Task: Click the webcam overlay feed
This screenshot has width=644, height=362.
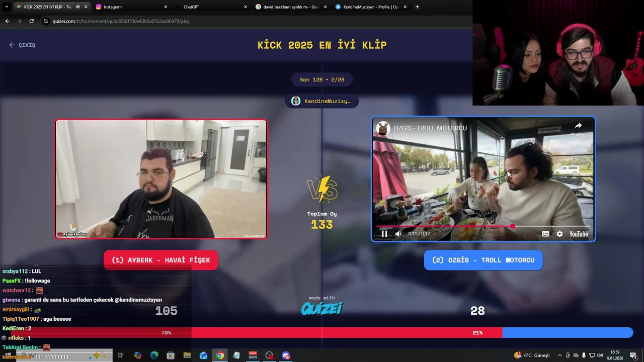Action: coord(558,53)
